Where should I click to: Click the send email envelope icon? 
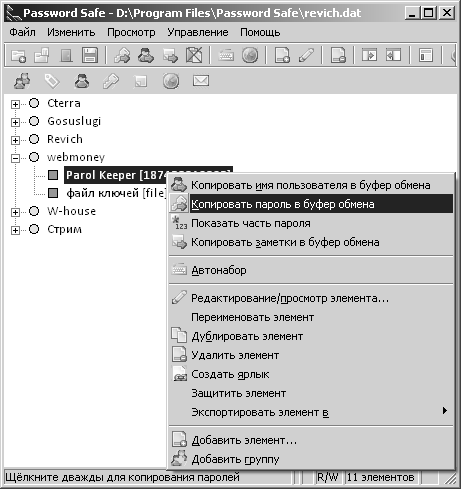tap(201, 81)
